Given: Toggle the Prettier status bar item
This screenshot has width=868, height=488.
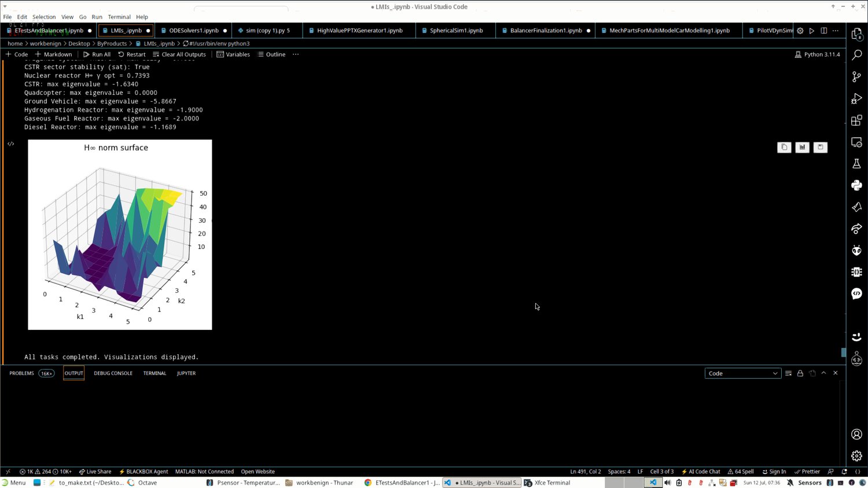Looking at the screenshot, I should click(807, 472).
